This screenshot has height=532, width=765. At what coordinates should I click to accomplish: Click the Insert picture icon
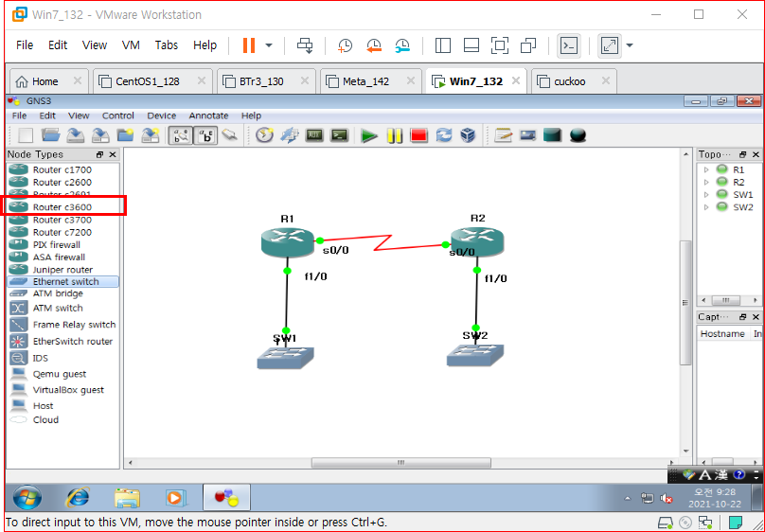528,135
